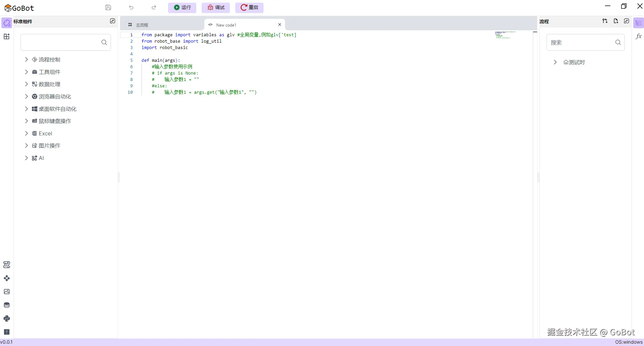Image resolution: width=644 pixels, height=346 pixels.
Task: Select the purple outline tree view icon
Action: coord(638,23)
